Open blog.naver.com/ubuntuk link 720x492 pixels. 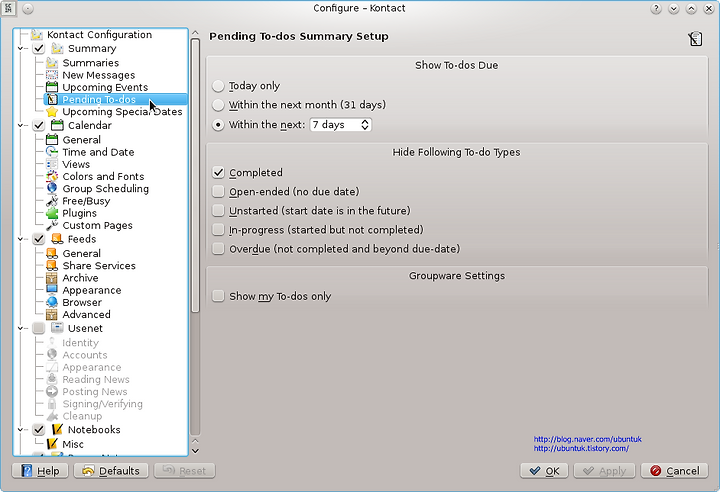pyautogui.click(x=587, y=439)
